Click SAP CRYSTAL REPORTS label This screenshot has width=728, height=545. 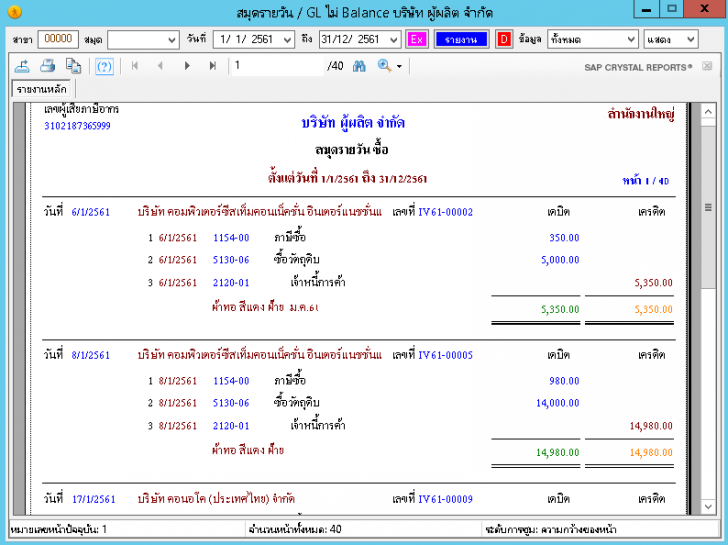(x=638, y=67)
